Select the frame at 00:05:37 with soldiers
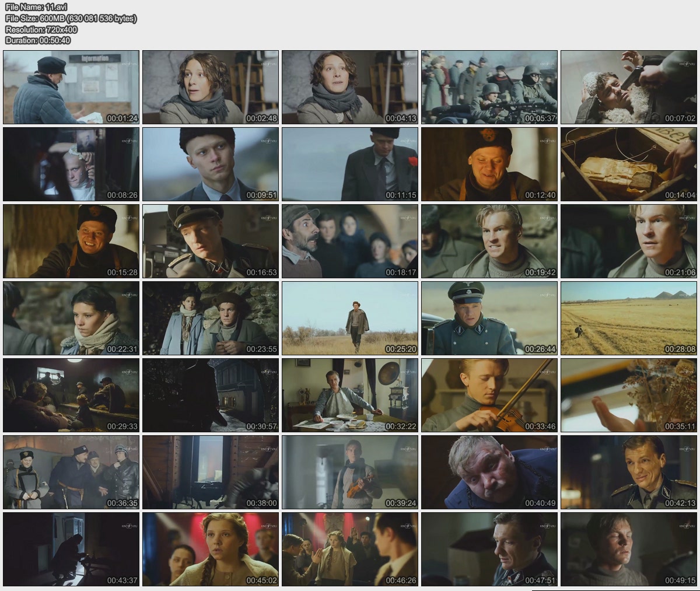Screen dimensions: 700x591 (x=489, y=87)
